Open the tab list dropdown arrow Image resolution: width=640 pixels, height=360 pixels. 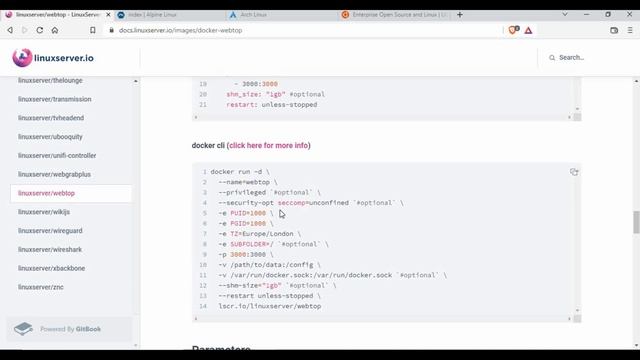[x=565, y=14]
